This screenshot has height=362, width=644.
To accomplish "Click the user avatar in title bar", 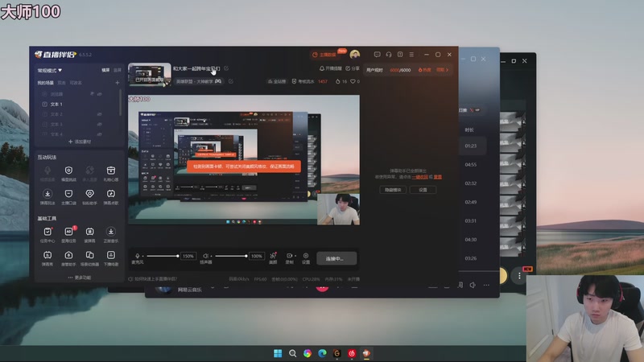I will pos(355,54).
